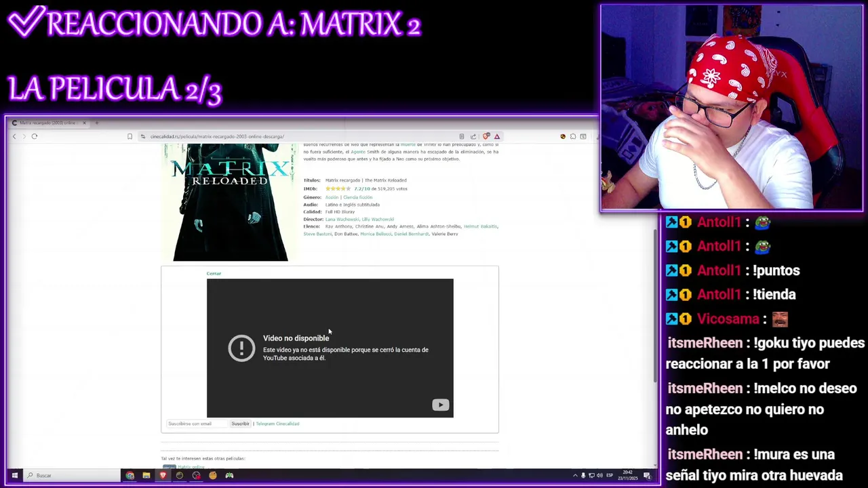Open the OBS Studio taskbar icon
The height and width of the screenshot is (488, 868).
[x=180, y=475]
